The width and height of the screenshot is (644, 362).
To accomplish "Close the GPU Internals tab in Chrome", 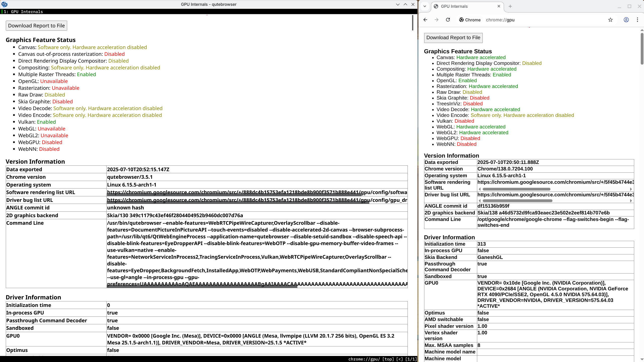I will (x=499, y=6).
